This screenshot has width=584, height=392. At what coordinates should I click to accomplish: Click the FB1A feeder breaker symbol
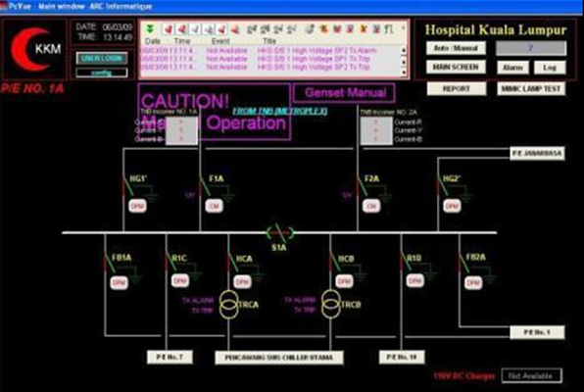[109, 263]
